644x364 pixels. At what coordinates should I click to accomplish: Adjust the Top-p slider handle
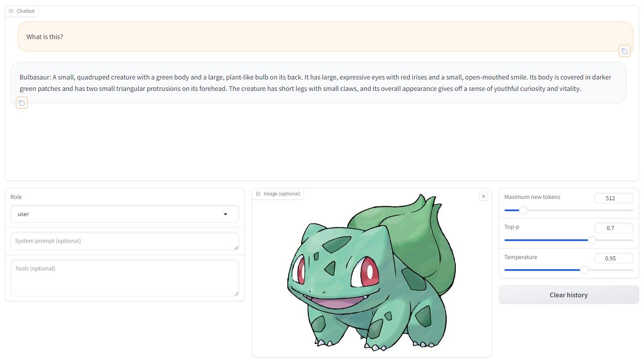(x=592, y=240)
